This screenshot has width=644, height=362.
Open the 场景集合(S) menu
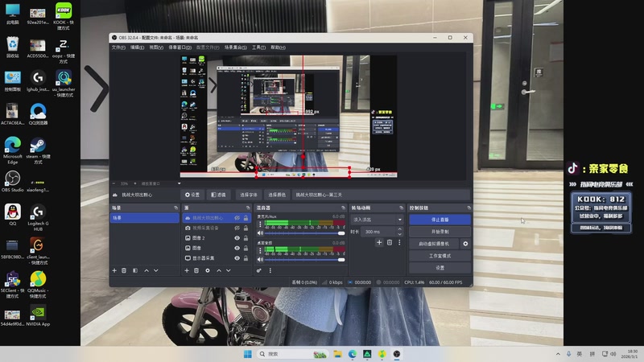click(x=235, y=47)
